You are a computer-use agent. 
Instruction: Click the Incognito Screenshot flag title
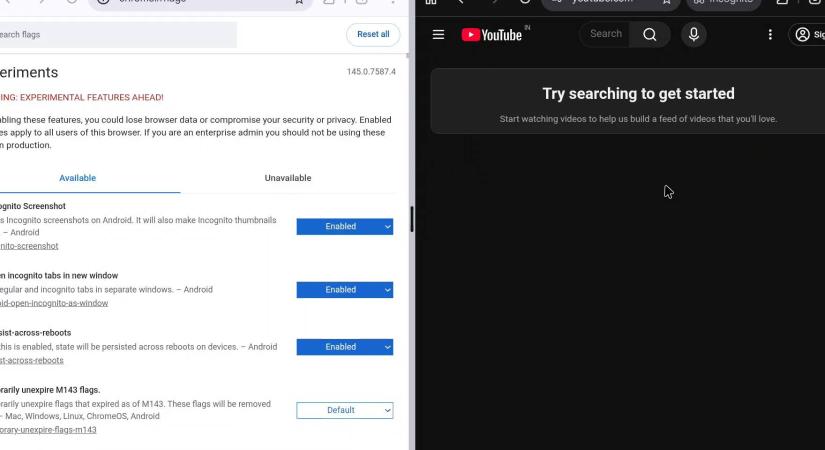[33, 206]
